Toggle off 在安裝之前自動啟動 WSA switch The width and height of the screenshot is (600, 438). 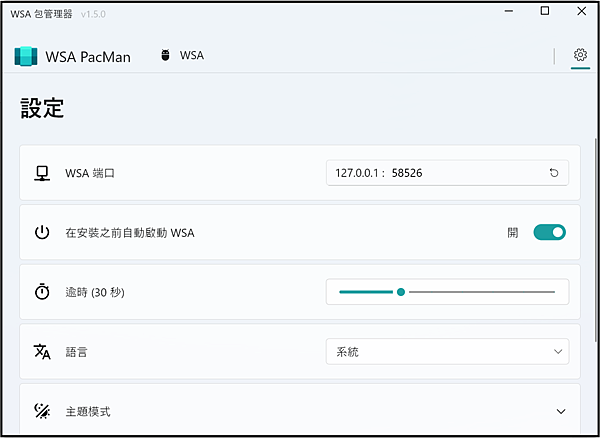[549, 232]
